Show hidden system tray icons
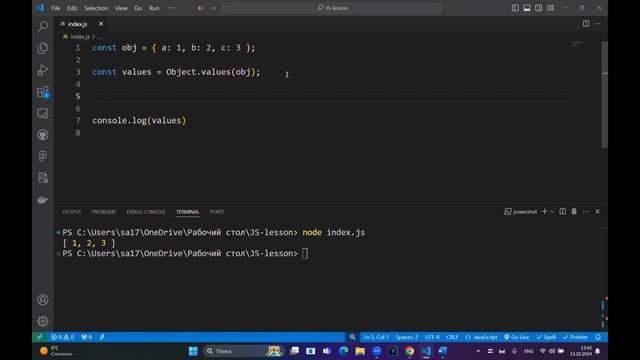This screenshot has height=360, width=640. coord(478,351)
